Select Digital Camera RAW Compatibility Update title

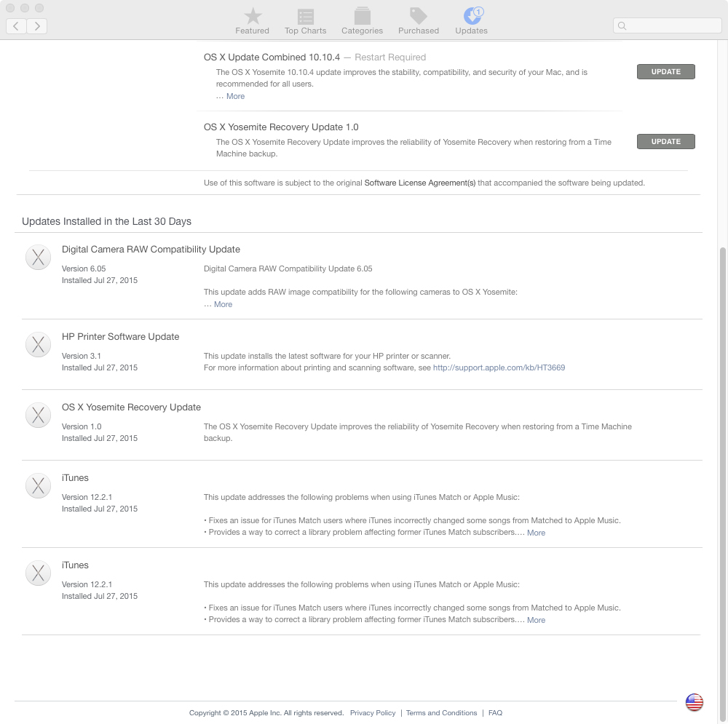151,250
